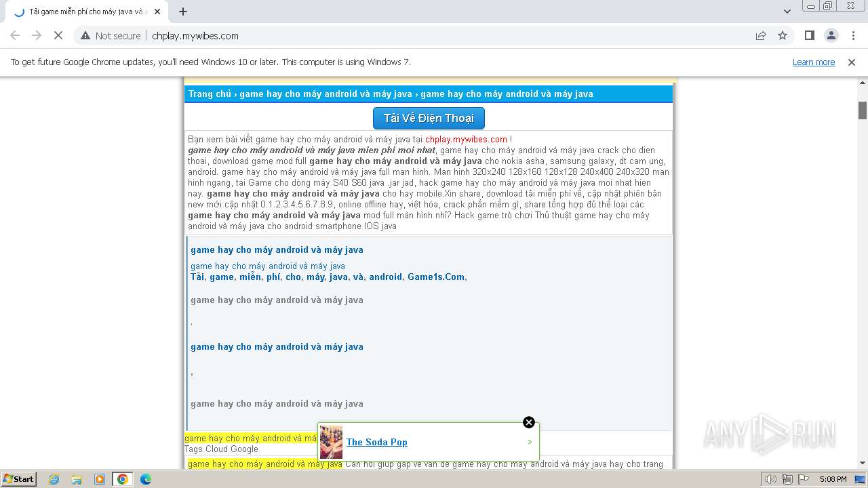
Task: Open Game1s.Com tag link
Action: click(436, 277)
